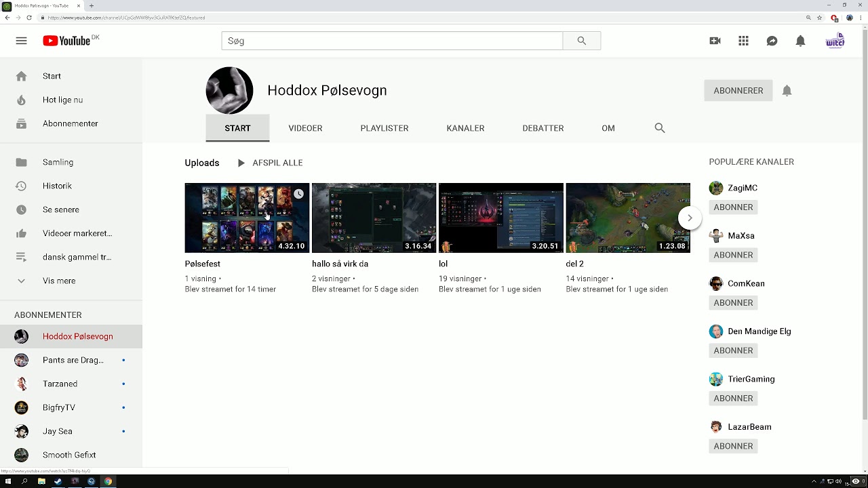The height and width of the screenshot is (488, 868).
Task: Subscribe to TrierGaming with ABONNER
Action: pyautogui.click(x=733, y=398)
